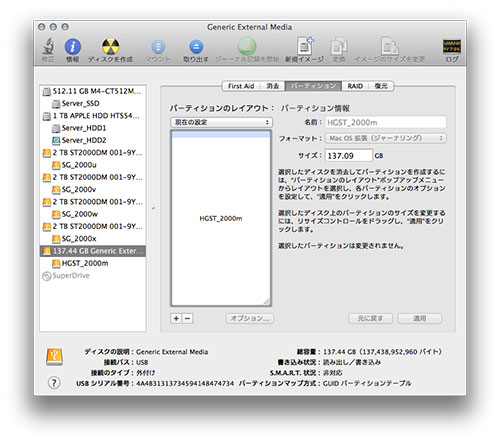Select the Server_SSD volume
Viewport: 500px width, 442px height.
click(93, 103)
